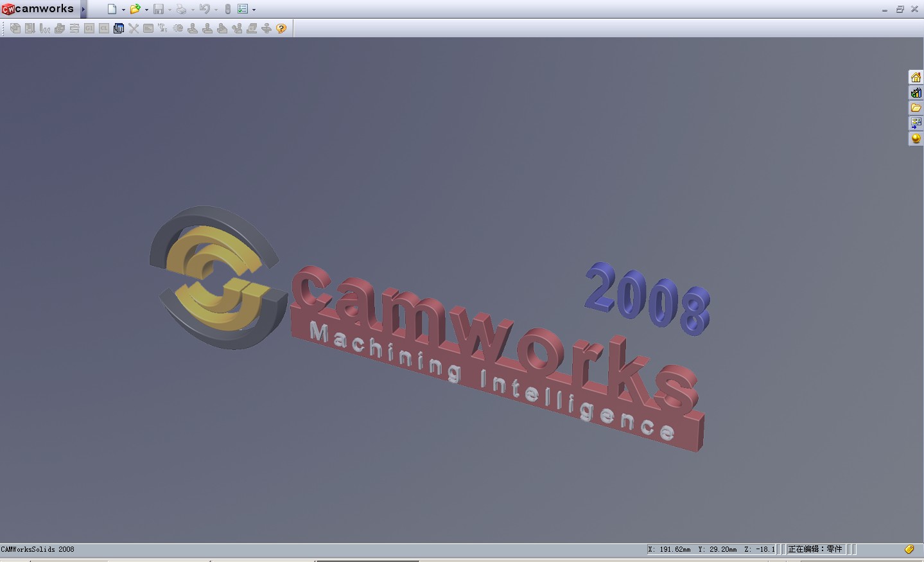Click the Message Window icon

click(x=148, y=28)
